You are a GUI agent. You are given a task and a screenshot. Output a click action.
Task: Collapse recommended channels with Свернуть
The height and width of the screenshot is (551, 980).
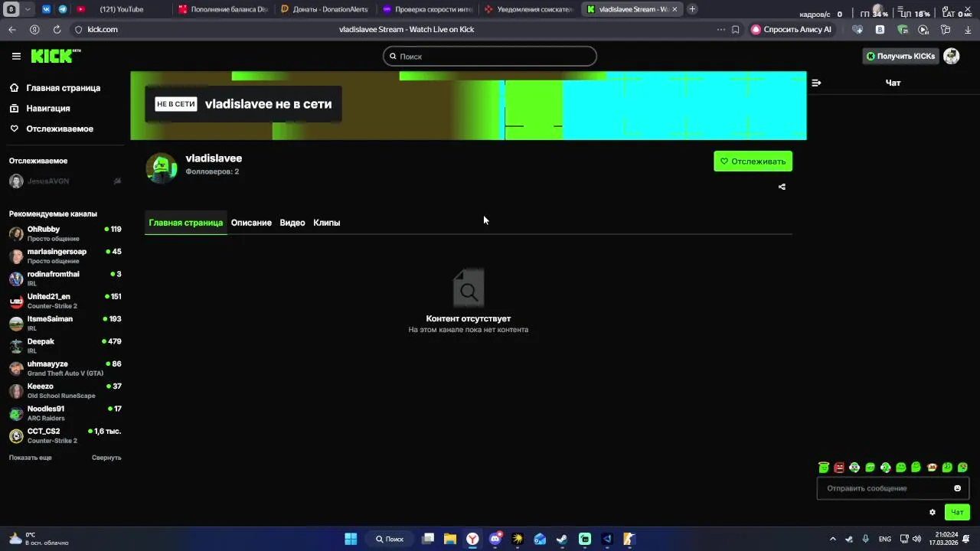coord(106,458)
